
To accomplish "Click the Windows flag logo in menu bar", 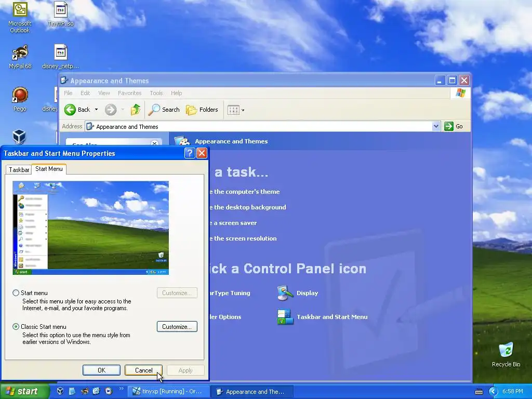I will coord(460,92).
